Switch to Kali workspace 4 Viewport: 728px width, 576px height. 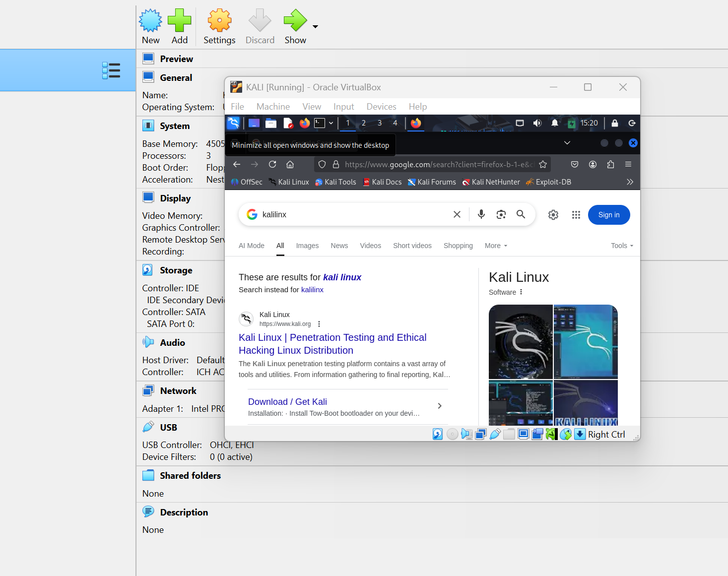396,123
